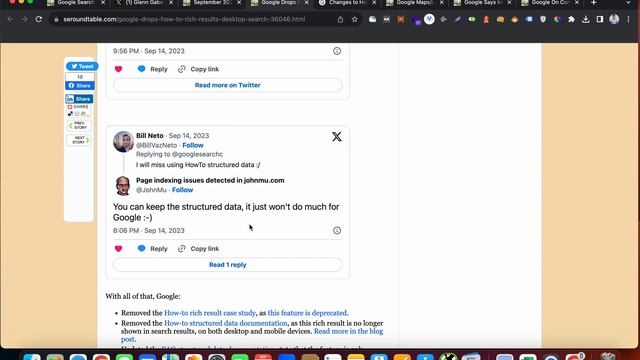This screenshot has width=640, height=360.
Task: Open the Chrome three-dot menu
Action: [628, 19]
